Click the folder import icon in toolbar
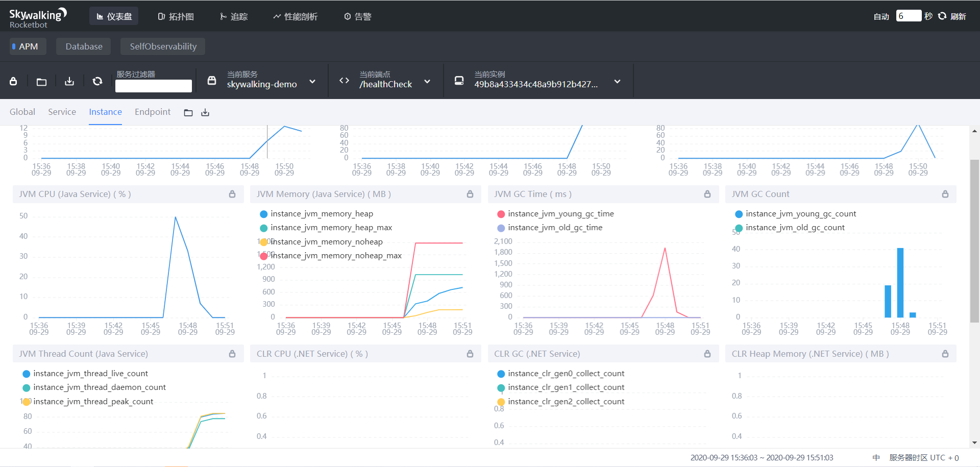Viewport: 980px width, 467px height. tap(42, 81)
